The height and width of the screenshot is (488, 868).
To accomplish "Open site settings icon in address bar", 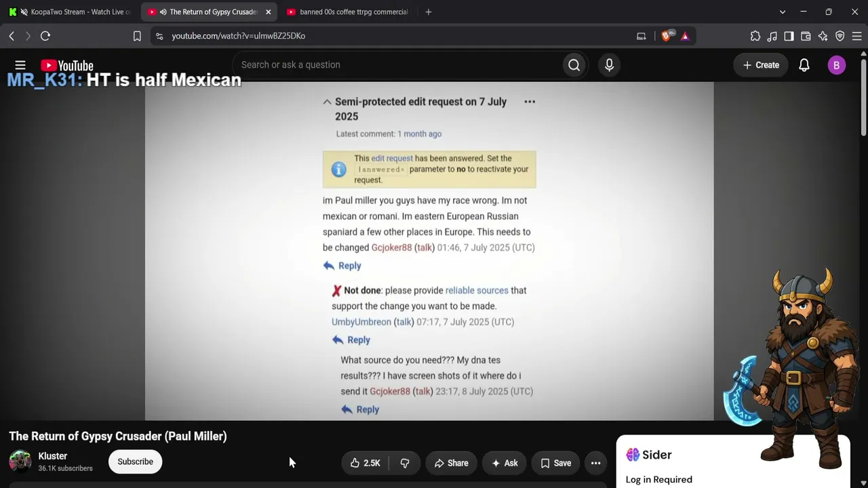I will [x=159, y=36].
